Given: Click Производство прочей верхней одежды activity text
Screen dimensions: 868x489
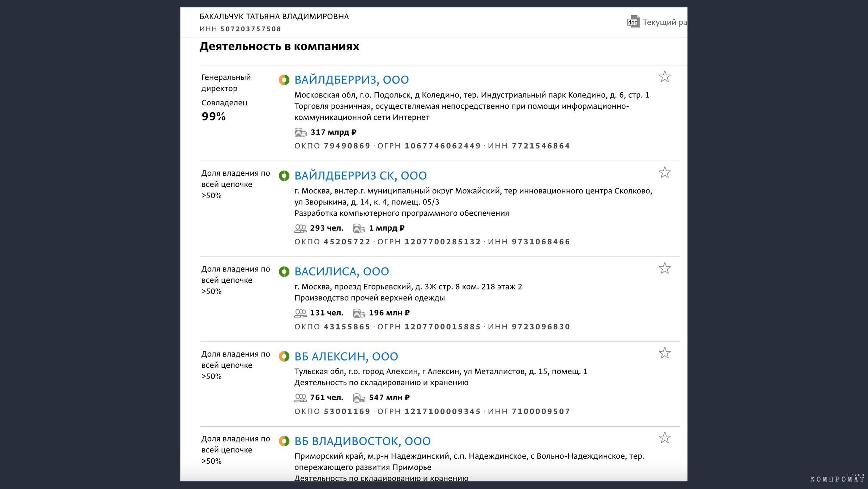Looking at the screenshot, I should tap(370, 298).
